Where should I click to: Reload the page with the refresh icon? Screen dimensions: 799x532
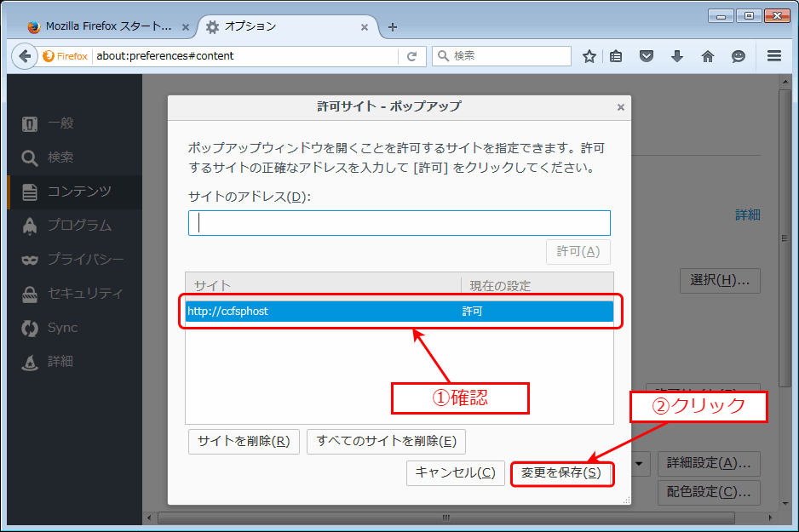click(x=411, y=56)
